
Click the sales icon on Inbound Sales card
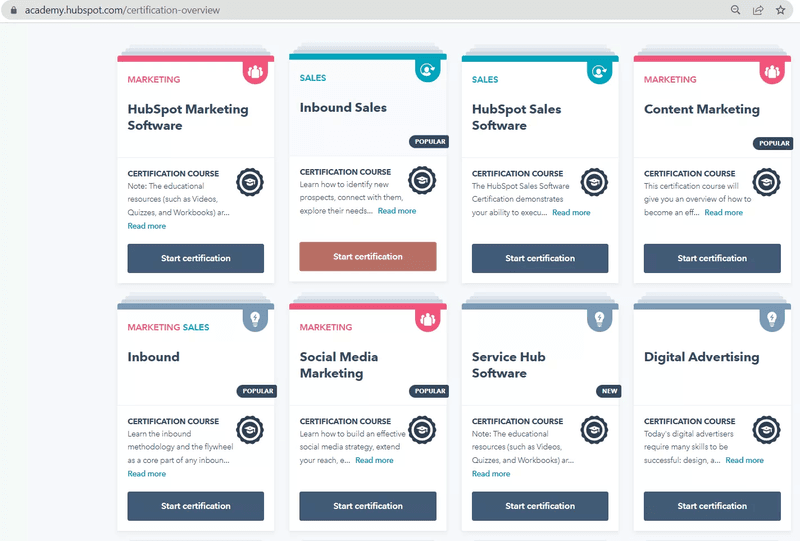(x=428, y=70)
